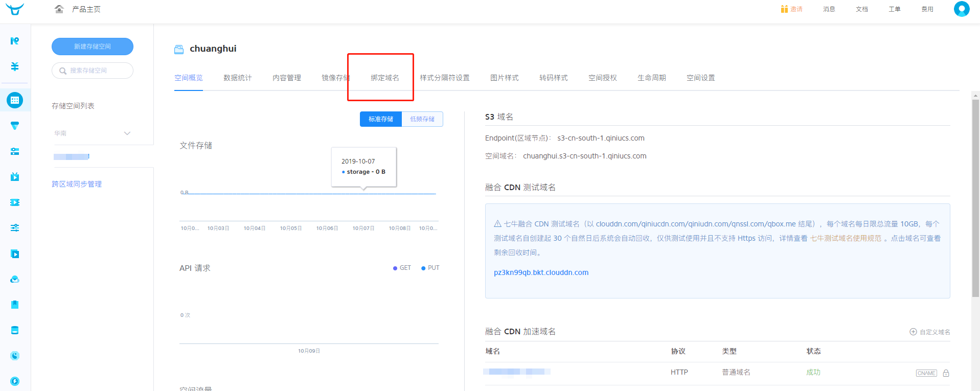Click the 新建存储空间 button
This screenshot has width=980, height=391.
(93, 47)
